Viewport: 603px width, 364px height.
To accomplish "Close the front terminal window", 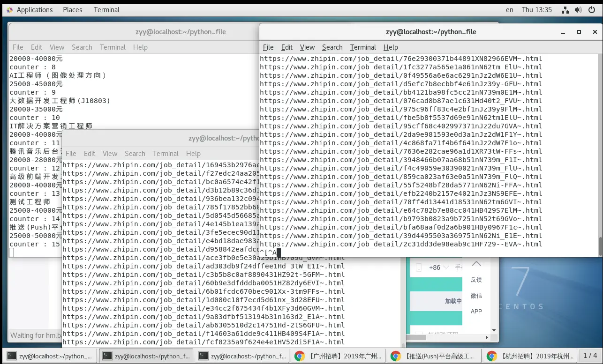I will click(x=594, y=32).
